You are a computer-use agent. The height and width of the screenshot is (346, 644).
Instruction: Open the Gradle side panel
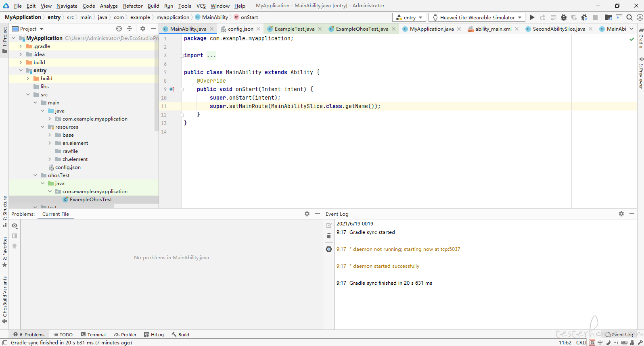pos(641,38)
